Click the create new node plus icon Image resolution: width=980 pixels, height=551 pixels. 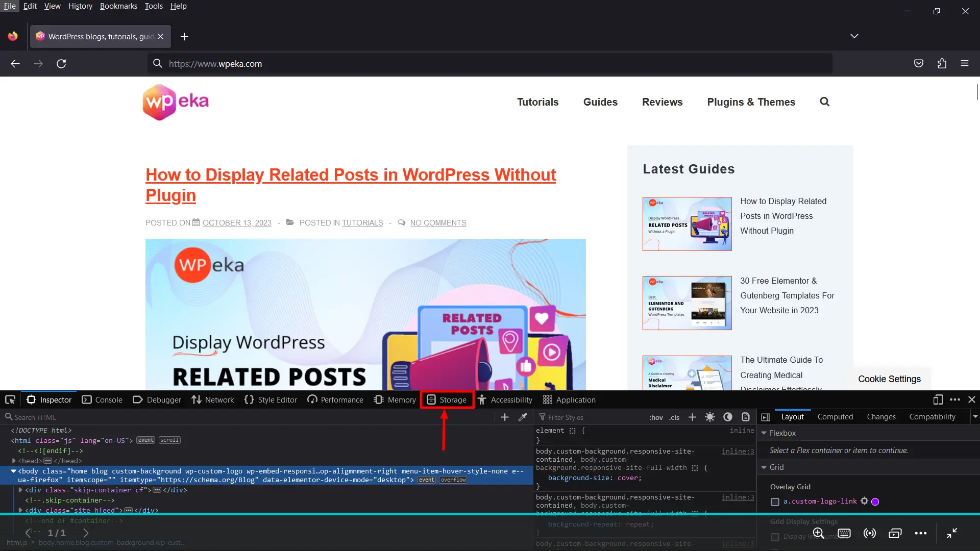505,417
